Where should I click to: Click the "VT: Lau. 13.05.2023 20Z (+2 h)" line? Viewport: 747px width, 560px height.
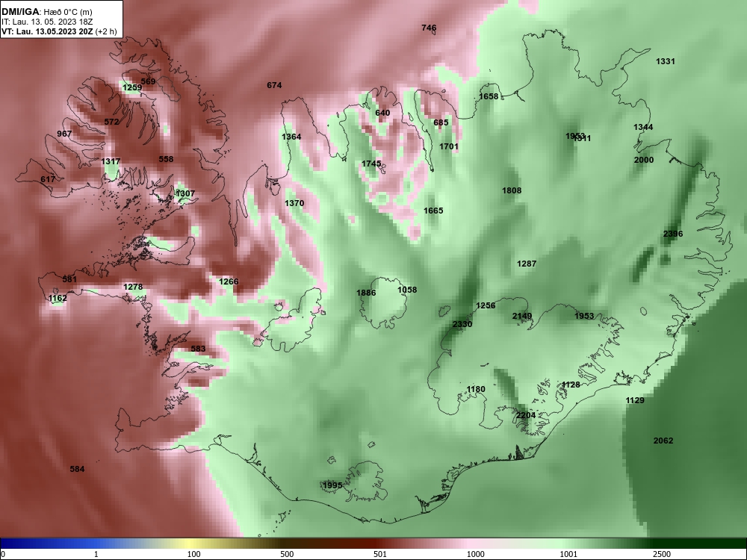(x=58, y=31)
